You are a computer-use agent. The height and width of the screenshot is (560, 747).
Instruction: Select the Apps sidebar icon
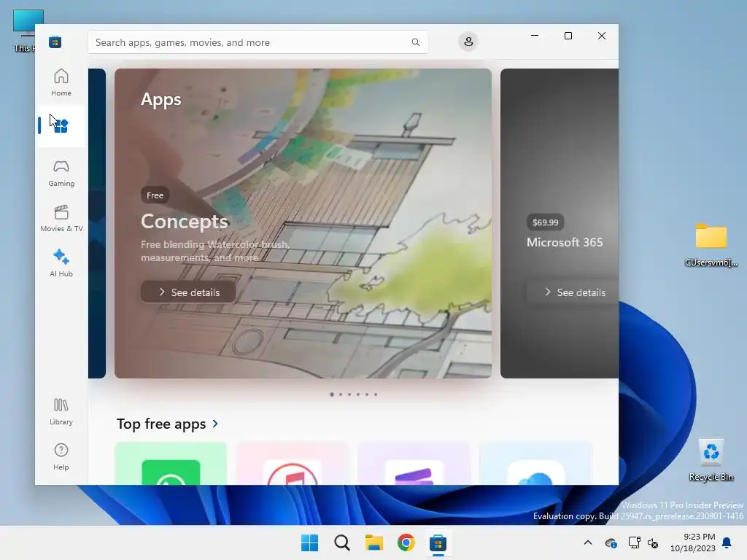(x=61, y=125)
